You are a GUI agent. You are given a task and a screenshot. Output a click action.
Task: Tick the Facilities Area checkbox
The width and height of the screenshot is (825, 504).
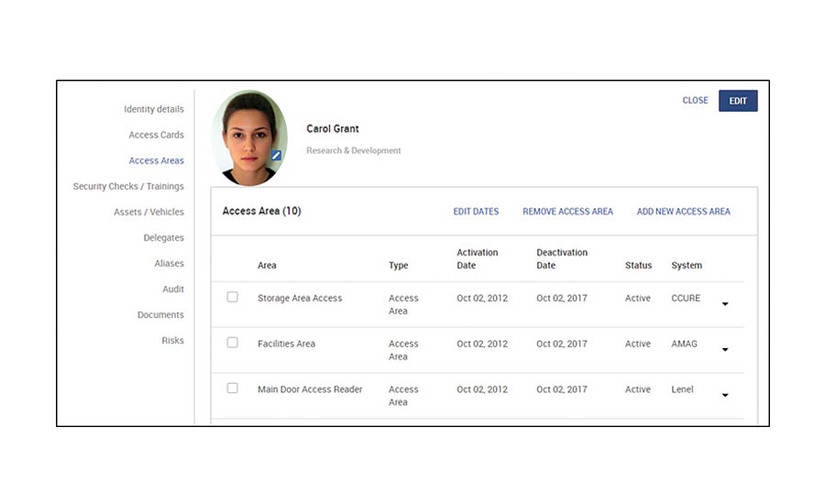[x=233, y=343]
